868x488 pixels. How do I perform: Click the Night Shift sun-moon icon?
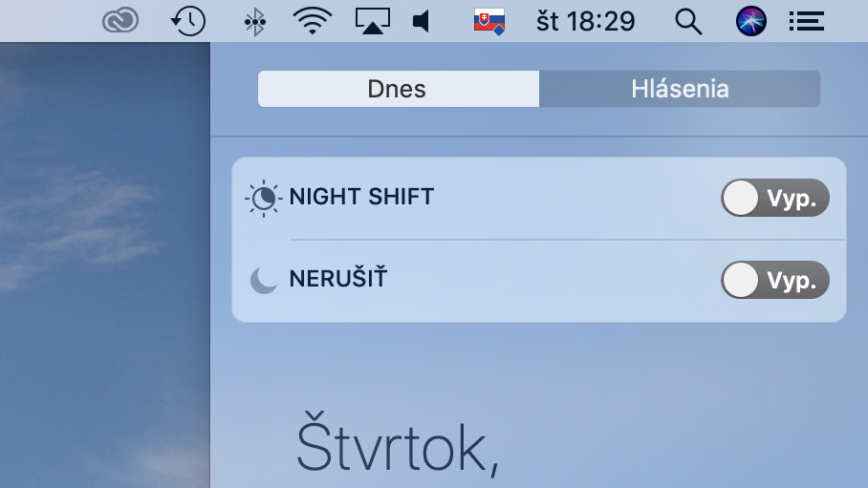pos(264,198)
